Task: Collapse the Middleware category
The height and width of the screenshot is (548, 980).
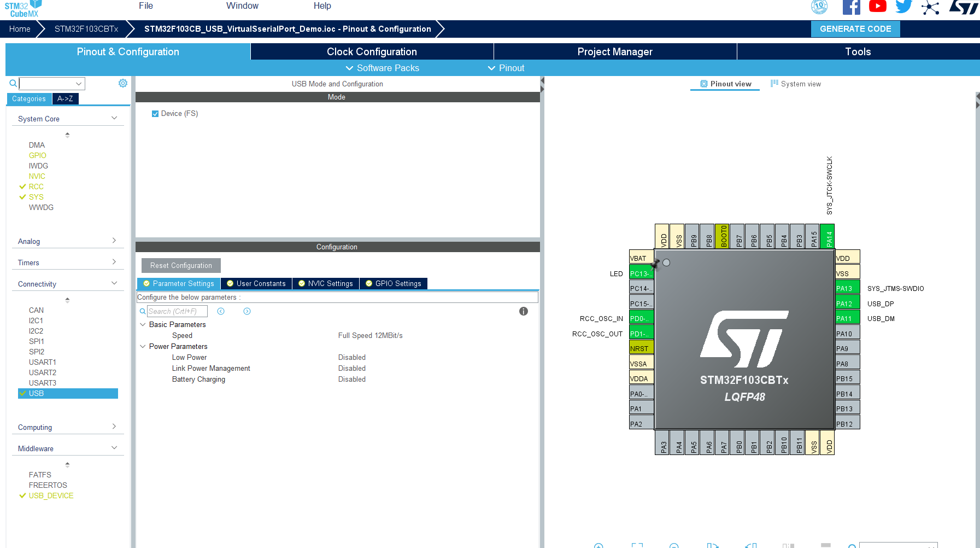Action: pos(114,448)
